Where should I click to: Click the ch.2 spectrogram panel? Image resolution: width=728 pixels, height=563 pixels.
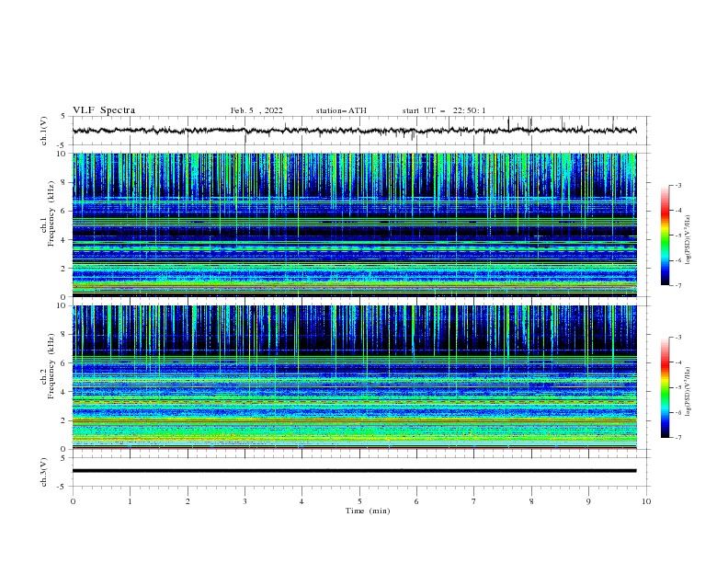point(354,377)
